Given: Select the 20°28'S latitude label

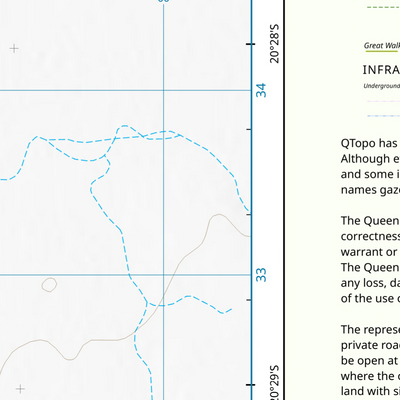Looking at the screenshot, I should pos(274,44).
